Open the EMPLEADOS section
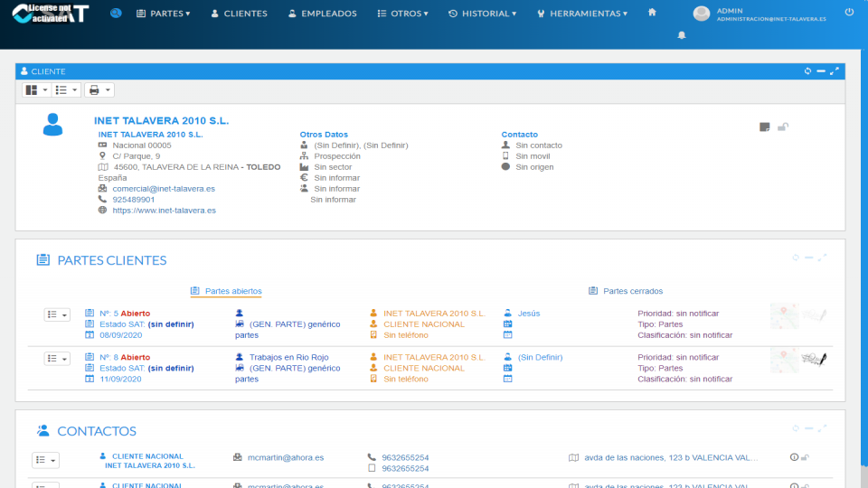Screen dimensions: 868x488 coord(323,14)
